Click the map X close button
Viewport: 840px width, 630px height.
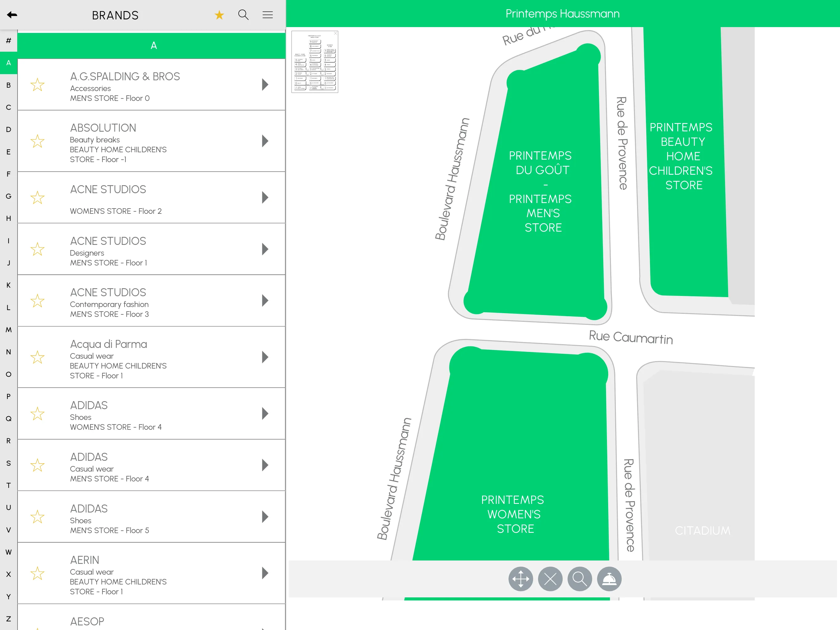(x=550, y=579)
